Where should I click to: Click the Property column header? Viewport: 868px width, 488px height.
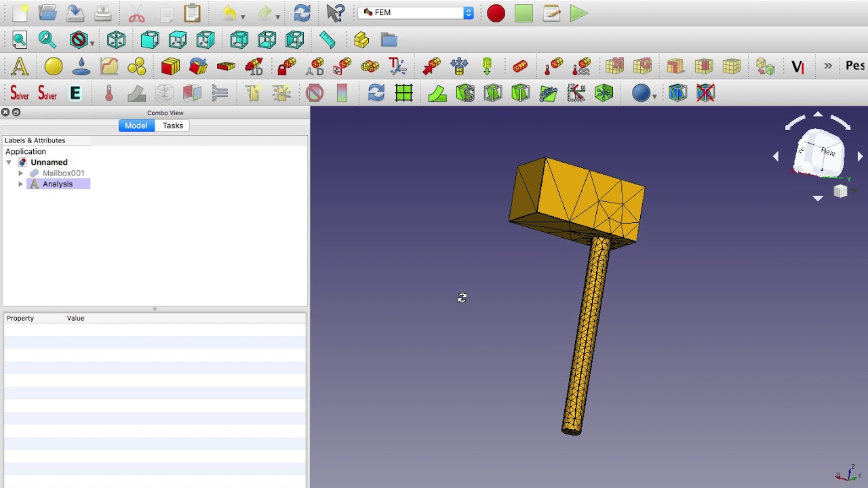tap(34, 319)
